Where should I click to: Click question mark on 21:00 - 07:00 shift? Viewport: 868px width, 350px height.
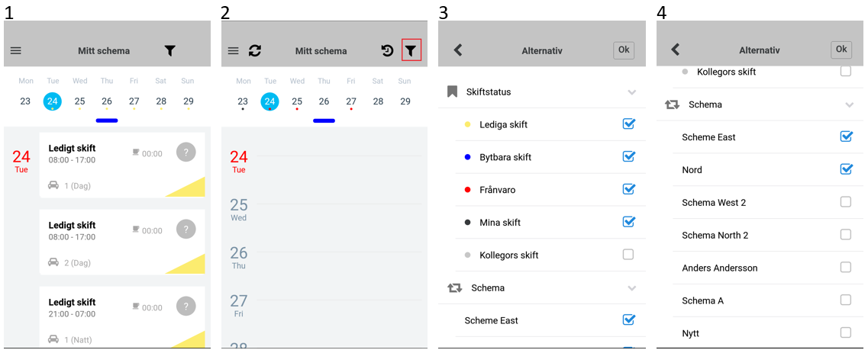[x=186, y=306]
